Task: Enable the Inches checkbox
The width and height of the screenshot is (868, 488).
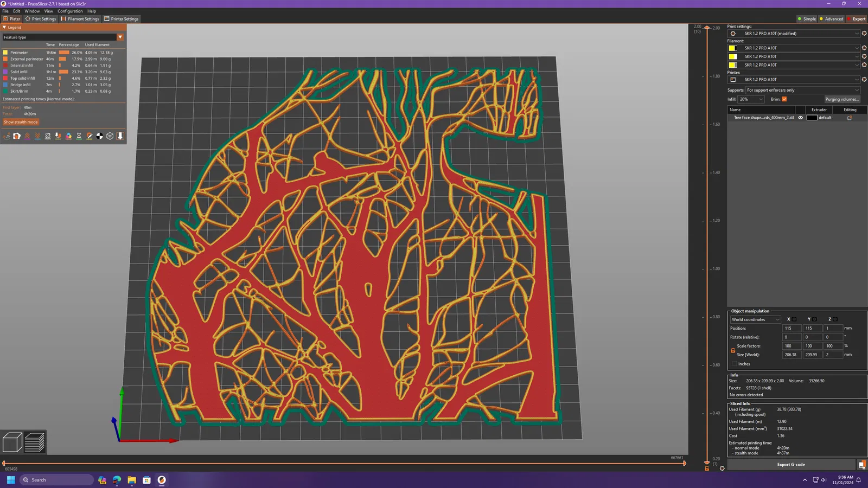Action: [x=735, y=364]
